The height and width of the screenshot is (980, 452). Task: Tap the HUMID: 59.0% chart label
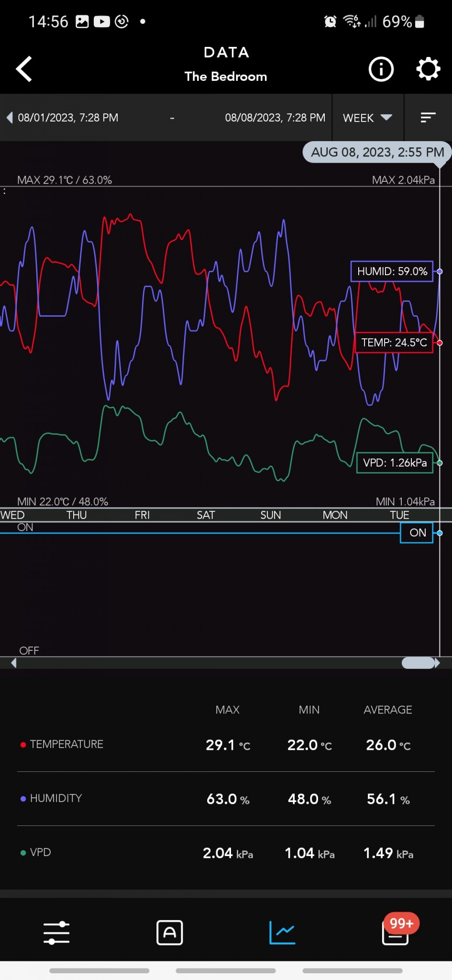[392, 271]
